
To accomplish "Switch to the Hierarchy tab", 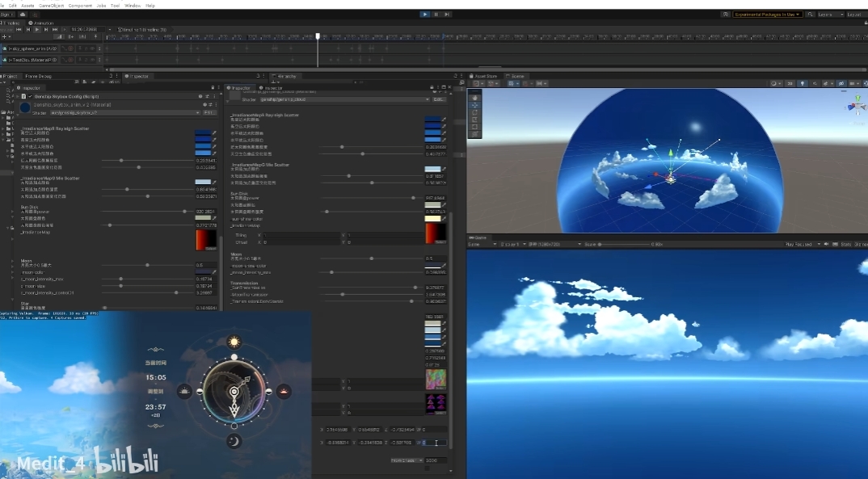I will 285,76.
